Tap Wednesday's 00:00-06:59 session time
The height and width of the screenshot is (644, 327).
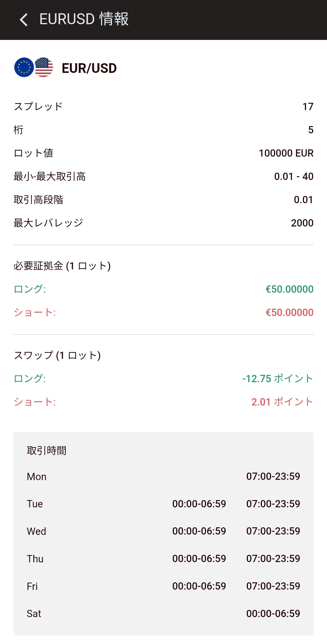click(x=199, y=531)
